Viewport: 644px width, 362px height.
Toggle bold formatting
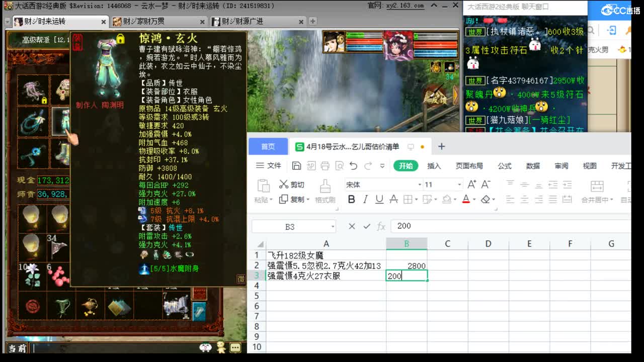(x=351, y=200)
